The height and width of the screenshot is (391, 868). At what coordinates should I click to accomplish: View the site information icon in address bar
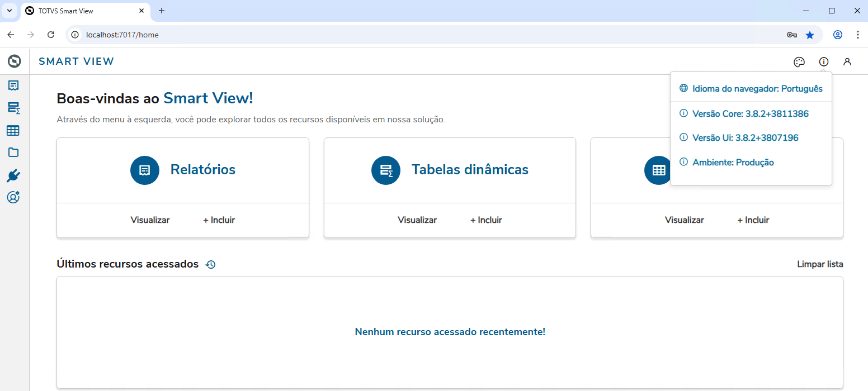(76, 35)
